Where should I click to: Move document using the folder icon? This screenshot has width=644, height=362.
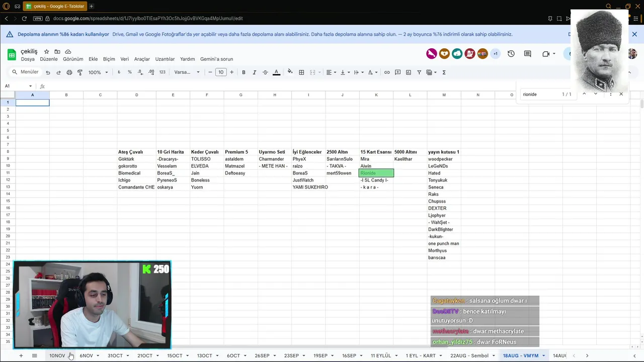[x=57, y=52]
